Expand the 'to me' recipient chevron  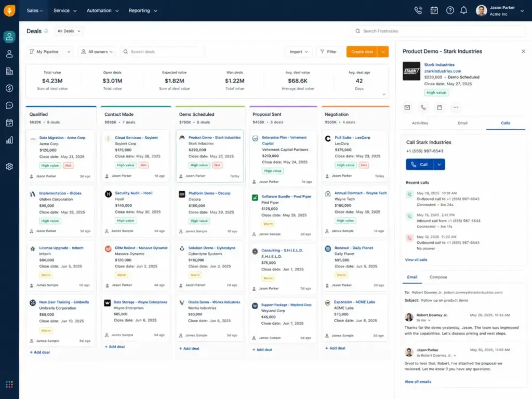coord(429,320)
